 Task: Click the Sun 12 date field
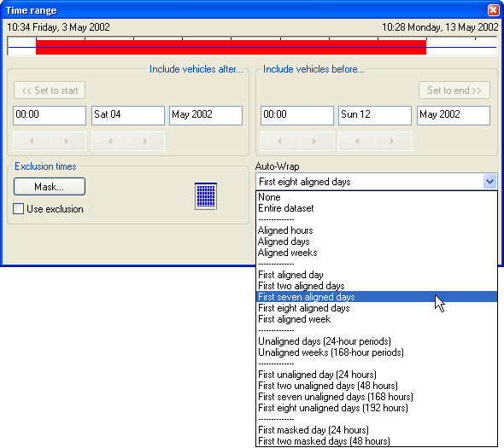tap(375, 115)
